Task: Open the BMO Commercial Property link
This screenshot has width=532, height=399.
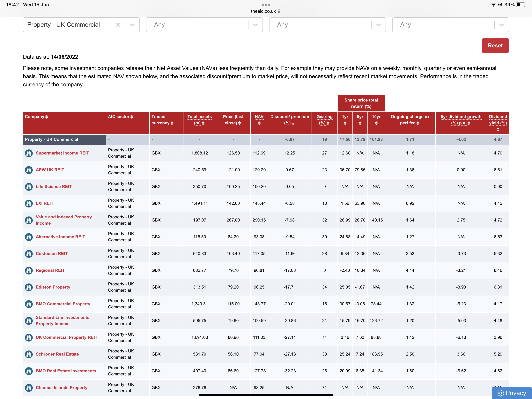Action: tap(63, 304)
